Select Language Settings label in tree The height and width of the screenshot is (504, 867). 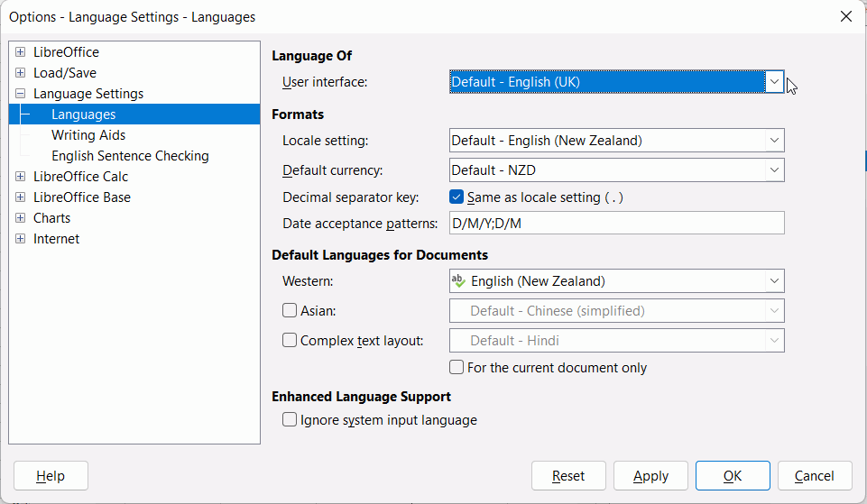[88, 94]
